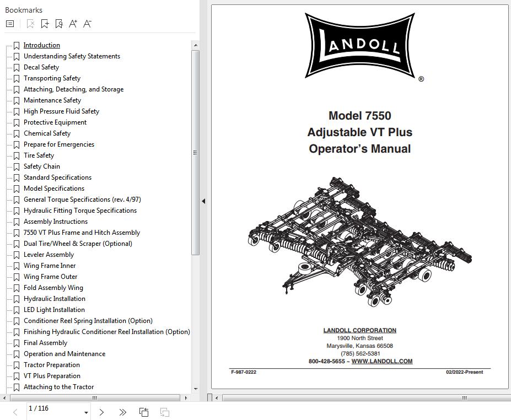Open the bookmarks options menu icon
This screenshot has height=420, width=511.
click(x=10, y=24)
